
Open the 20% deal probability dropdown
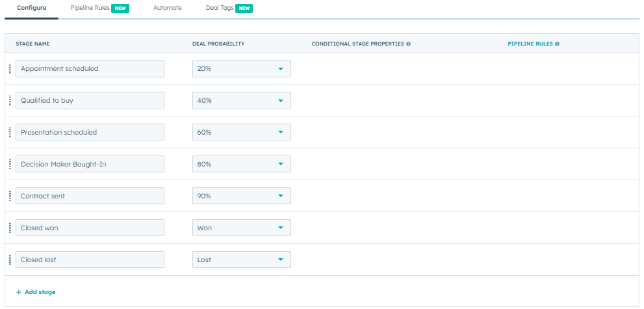[x=241, y=68]
